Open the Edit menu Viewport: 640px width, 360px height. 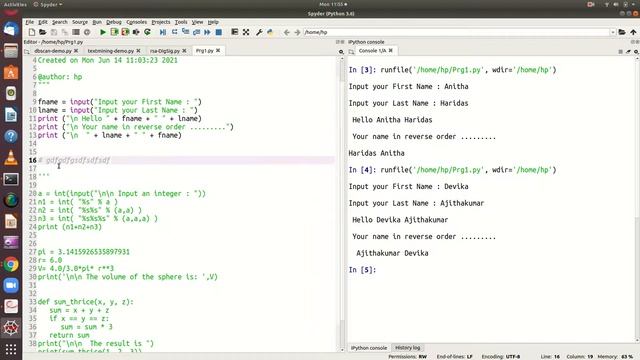[43, 22]
